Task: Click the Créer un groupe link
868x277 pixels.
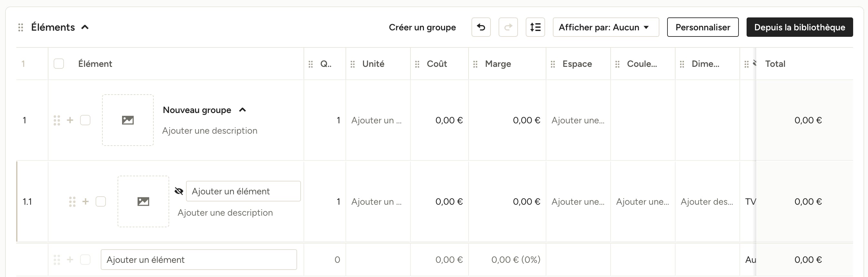Action: [x=422, y=27]
